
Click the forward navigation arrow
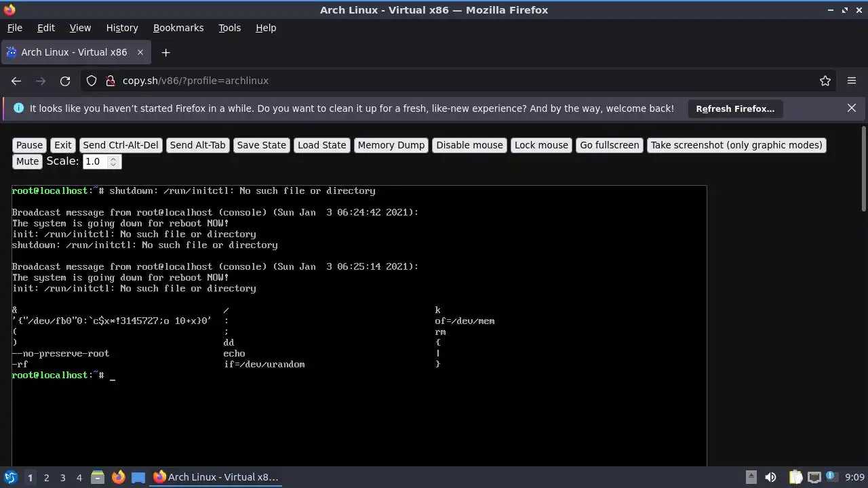pyautogui.click(x=41, y=81)
